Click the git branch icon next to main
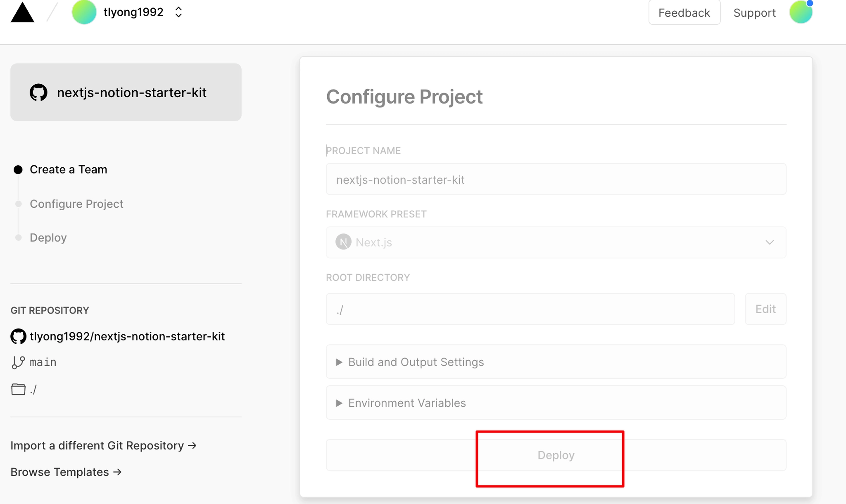The width and height of the screenshot is (846, 504). [18, 362]
